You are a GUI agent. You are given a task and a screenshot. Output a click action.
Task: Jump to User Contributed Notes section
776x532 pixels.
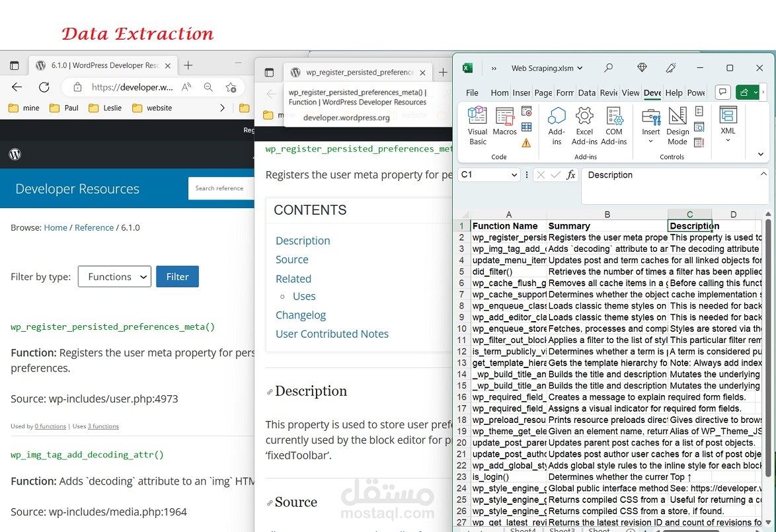tap(332, 334)
